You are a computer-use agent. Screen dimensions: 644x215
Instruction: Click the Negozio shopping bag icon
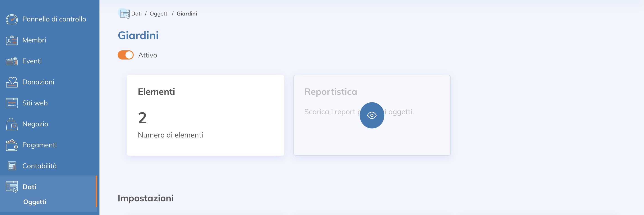tap(12, 124)
